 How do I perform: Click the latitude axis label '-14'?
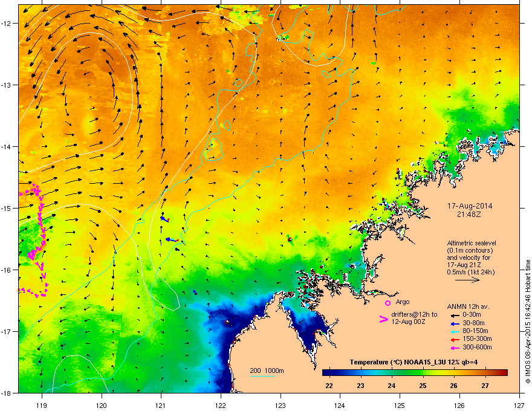7,146
